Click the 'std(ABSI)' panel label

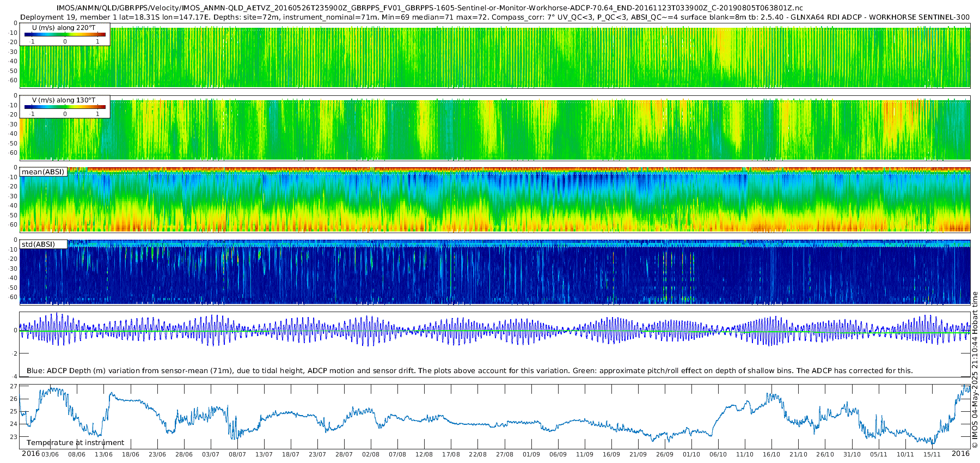coord(39,245)
